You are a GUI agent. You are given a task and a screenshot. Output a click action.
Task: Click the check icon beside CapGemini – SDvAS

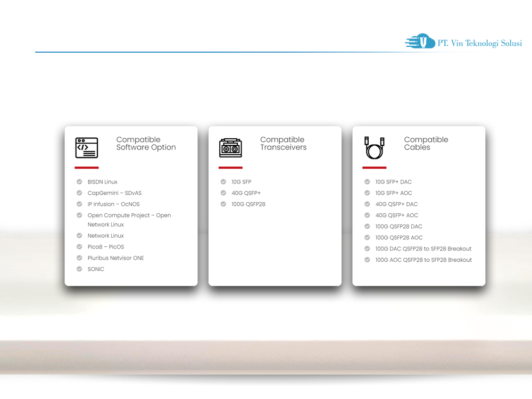[79, 193]
